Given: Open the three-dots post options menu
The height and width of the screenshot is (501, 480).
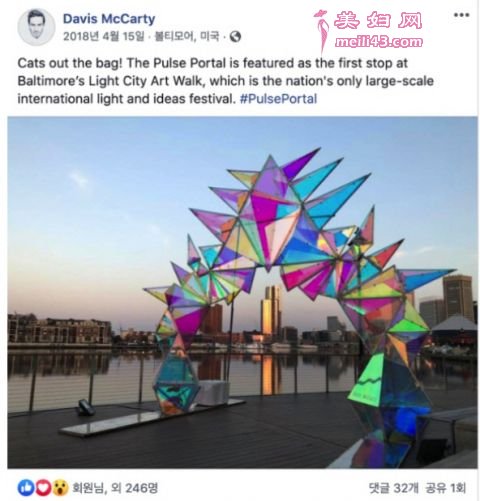Looking at the screenshot, I should [461, 15].
